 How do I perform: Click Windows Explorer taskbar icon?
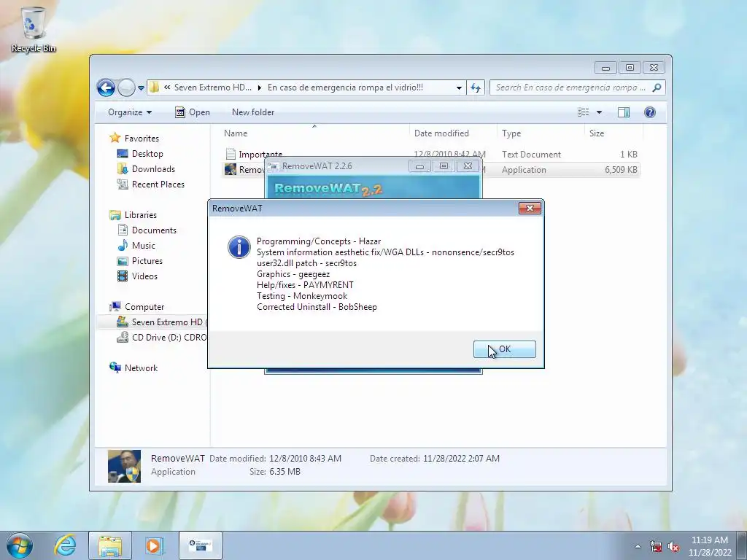point(110,545)
